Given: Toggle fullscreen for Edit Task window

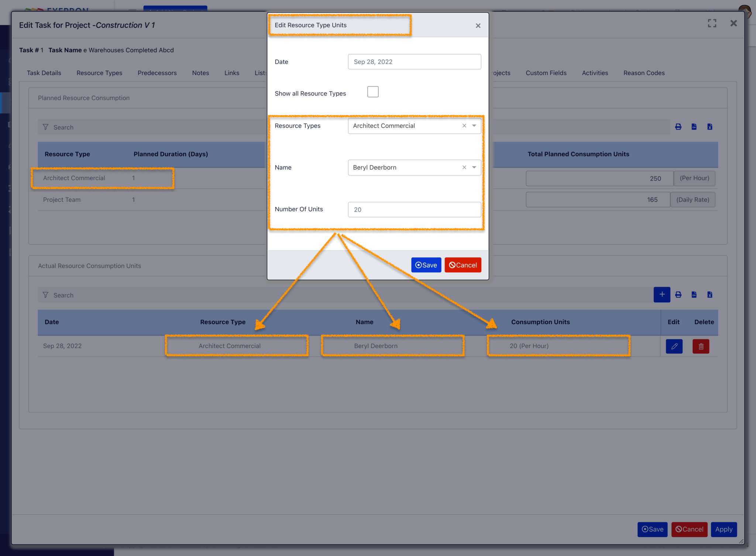Looking at the screenshot, I should click(712, 23).
